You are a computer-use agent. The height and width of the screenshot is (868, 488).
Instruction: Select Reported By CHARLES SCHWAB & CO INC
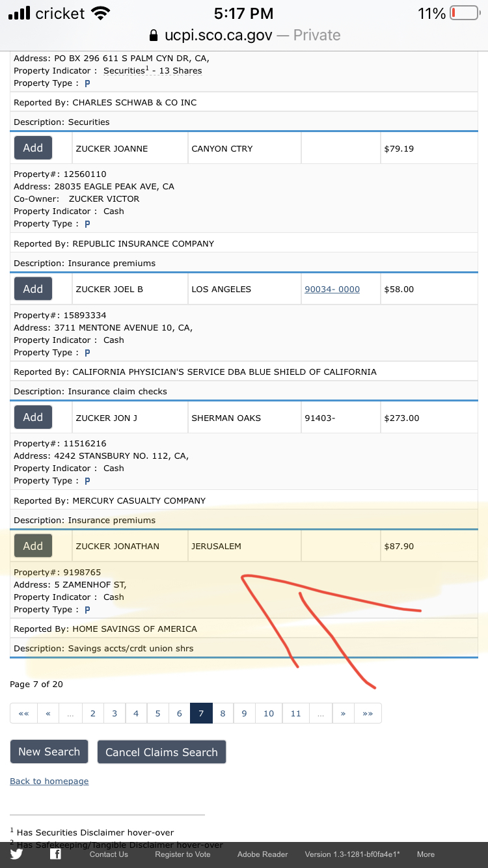pos(105,103)
